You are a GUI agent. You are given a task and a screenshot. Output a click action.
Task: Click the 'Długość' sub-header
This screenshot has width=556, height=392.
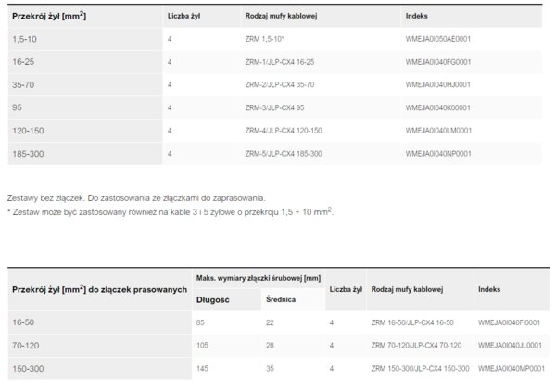tap(213, 299)
